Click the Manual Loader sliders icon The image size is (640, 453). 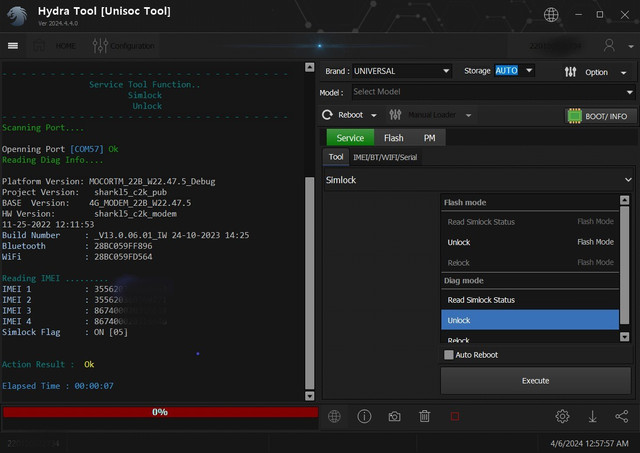[395, 115]
